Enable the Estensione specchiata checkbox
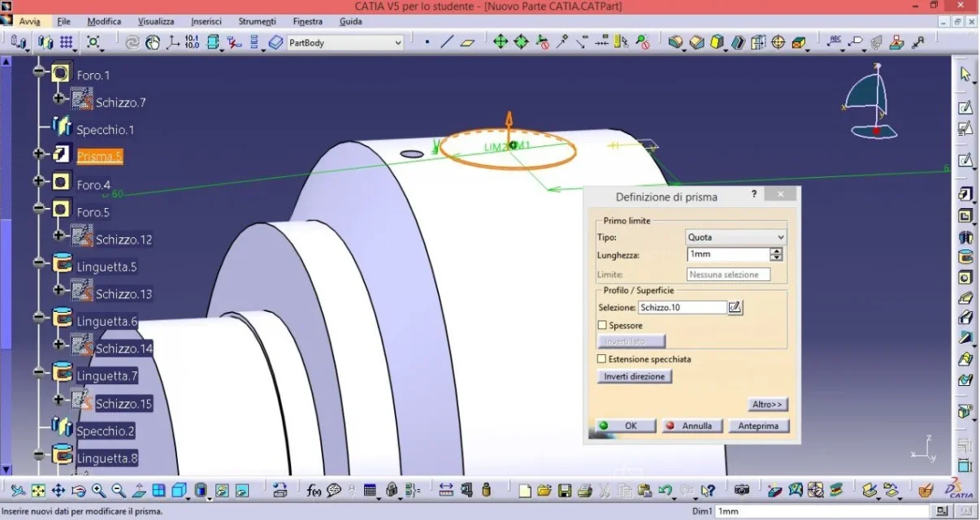The image size is (980, 520). point(602,358)
